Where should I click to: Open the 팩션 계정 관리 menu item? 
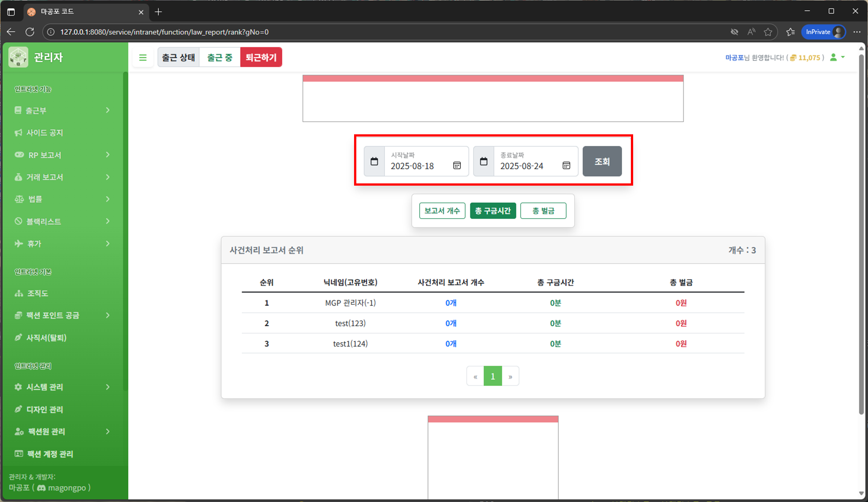click(63, 454)
